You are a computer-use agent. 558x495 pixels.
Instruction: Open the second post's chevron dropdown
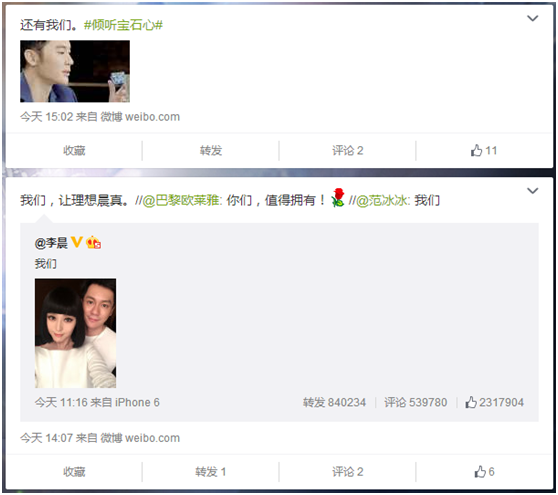[532, 191]
